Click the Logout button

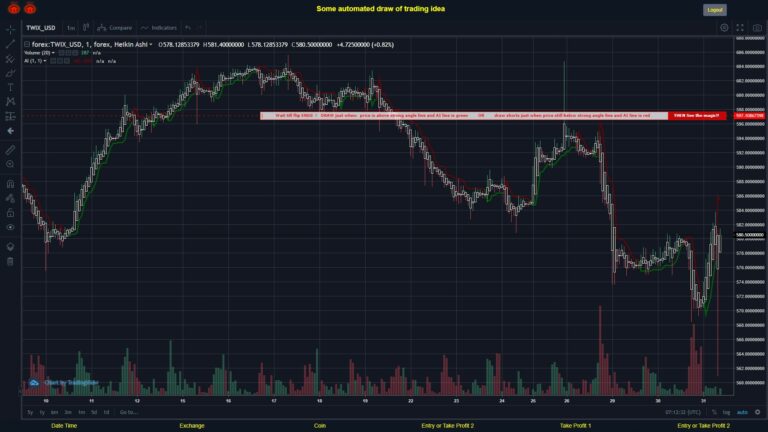pos(715,10)
